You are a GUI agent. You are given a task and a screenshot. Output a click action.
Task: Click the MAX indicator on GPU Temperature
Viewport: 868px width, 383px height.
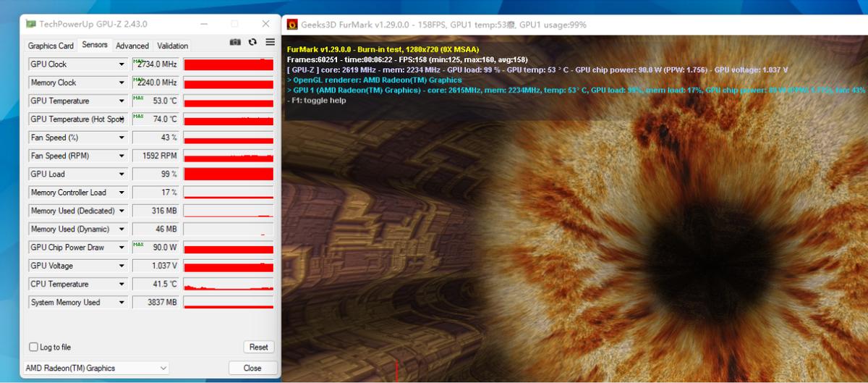[x=138, y=98]
